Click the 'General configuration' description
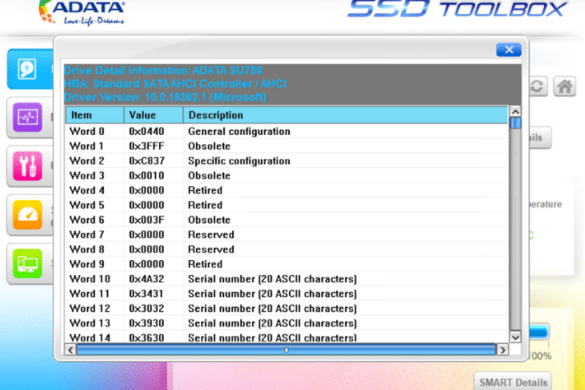585x390 pixels. click(239, 131)
